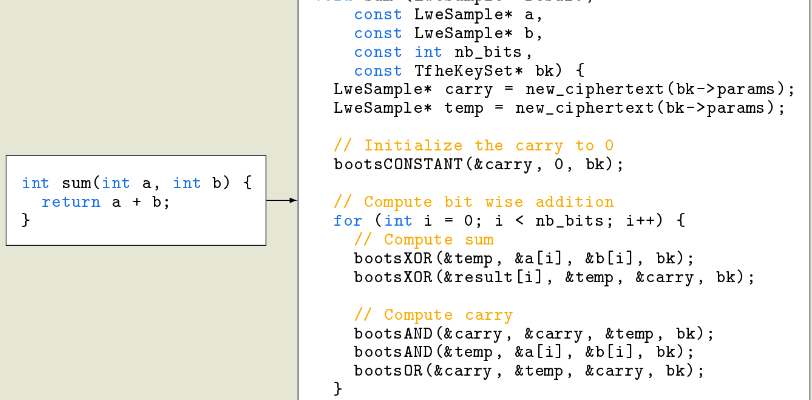Select the 'const LweSample* a' parameter line
812x400 pixels.
pyautogui.click(x=450, y=14)
